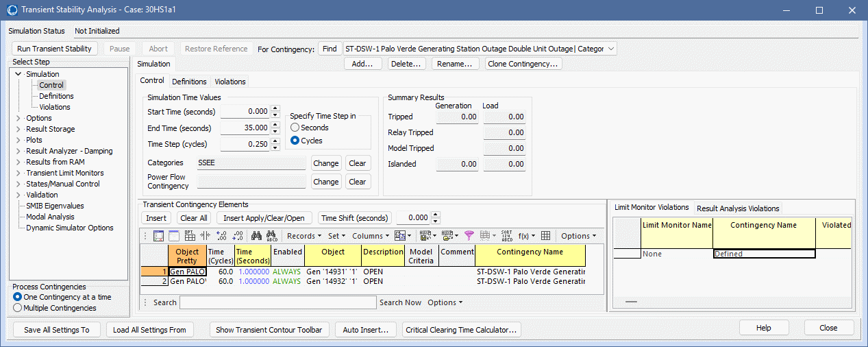Image resolution: width=868 pixels, height=347 pixels.
Task: Click the Run Transient Stability button
Action: (x=54, y=49)
